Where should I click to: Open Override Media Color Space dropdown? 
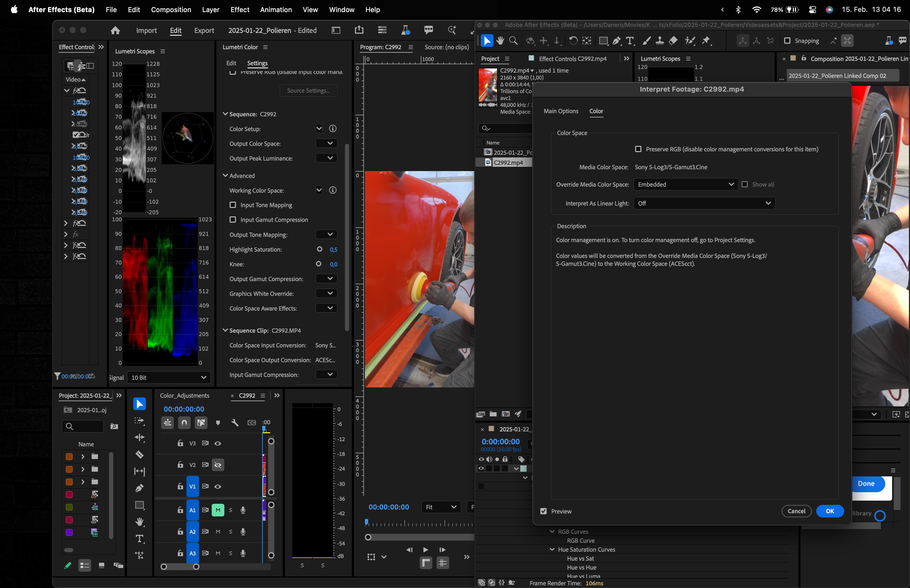tap(685, 185)
